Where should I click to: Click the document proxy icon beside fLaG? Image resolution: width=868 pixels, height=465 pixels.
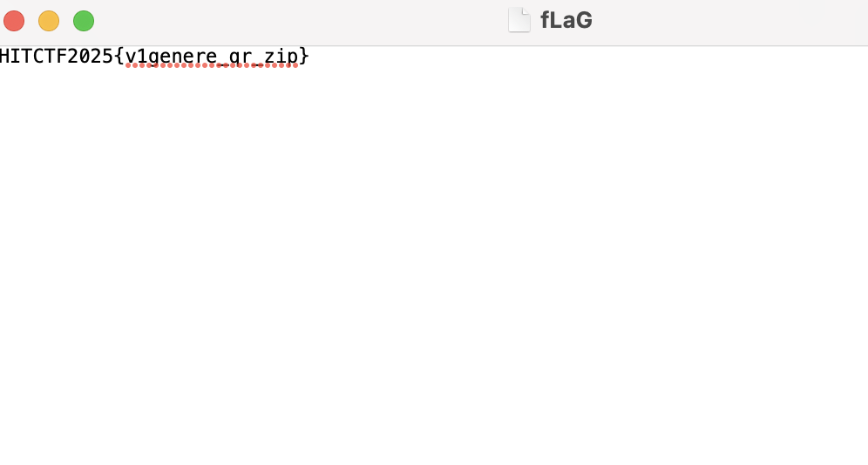[x=519, y=20]
